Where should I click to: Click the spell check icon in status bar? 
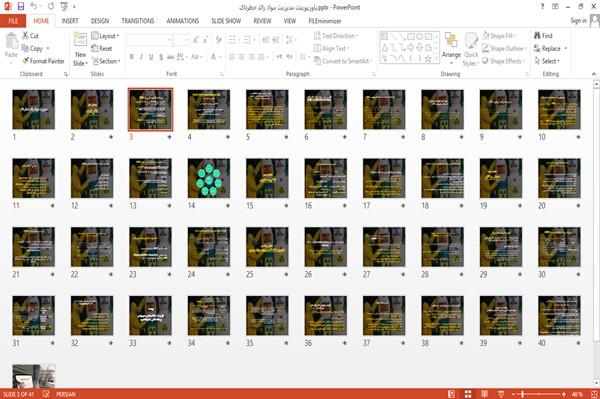[46, 394]
